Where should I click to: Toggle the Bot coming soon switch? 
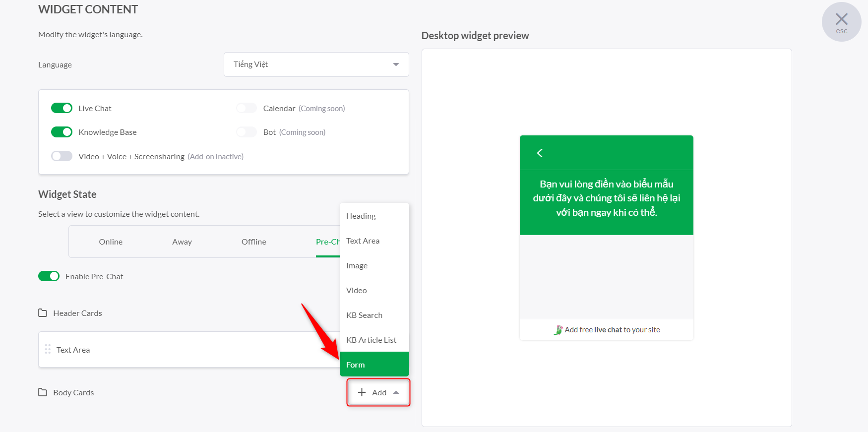click(x=247, y=132)
